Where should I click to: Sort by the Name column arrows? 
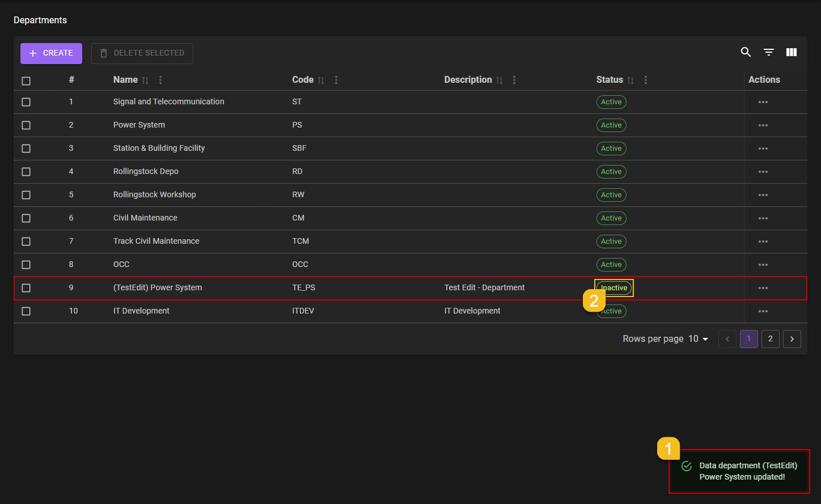pos(145,81)
